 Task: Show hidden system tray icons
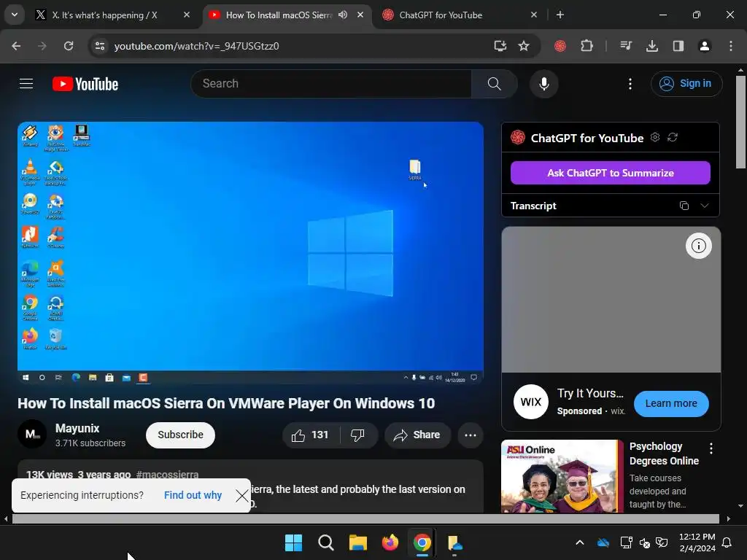(x=579, y=542)
